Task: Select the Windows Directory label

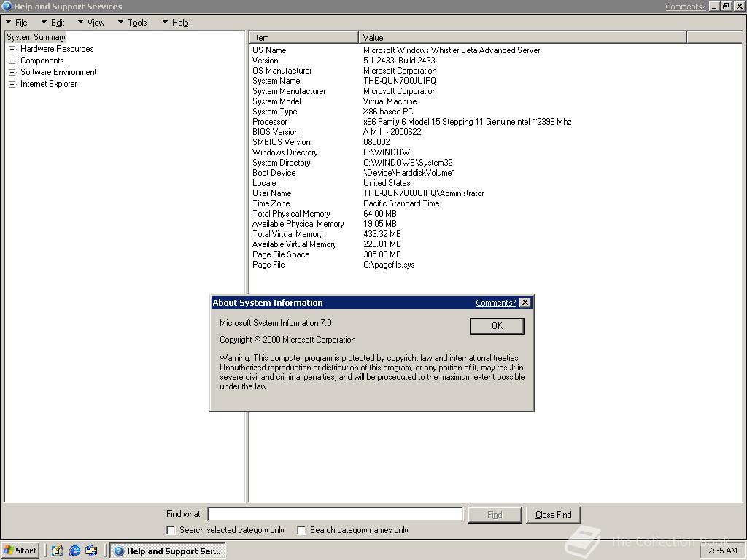Action: [x=285, y=152]
